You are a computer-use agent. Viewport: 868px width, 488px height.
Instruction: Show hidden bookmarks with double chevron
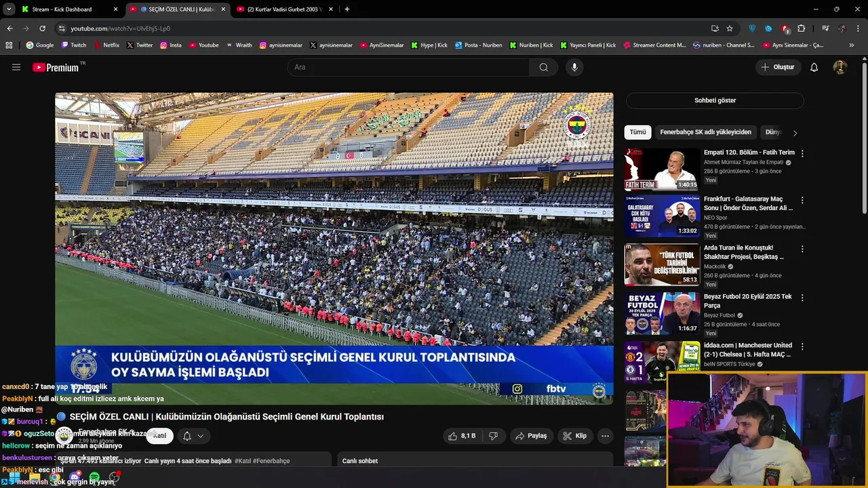[852, 45]
